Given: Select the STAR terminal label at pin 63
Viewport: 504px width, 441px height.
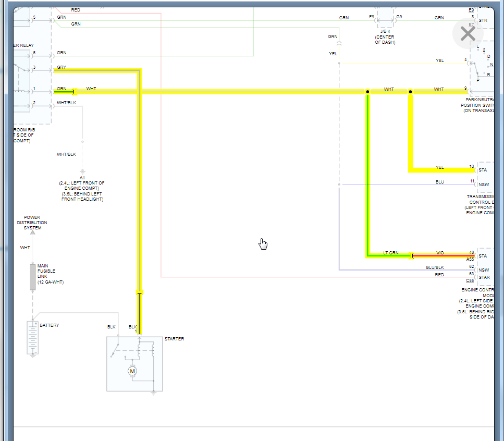Looking at the screenshot, I should [x=484, y=277].
